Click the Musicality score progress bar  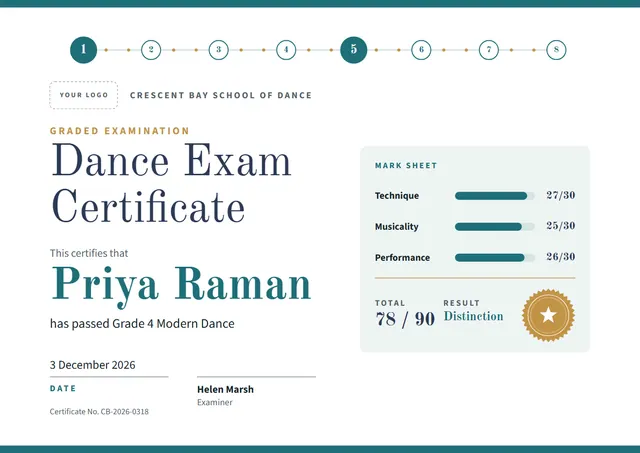tap(495, 227)
